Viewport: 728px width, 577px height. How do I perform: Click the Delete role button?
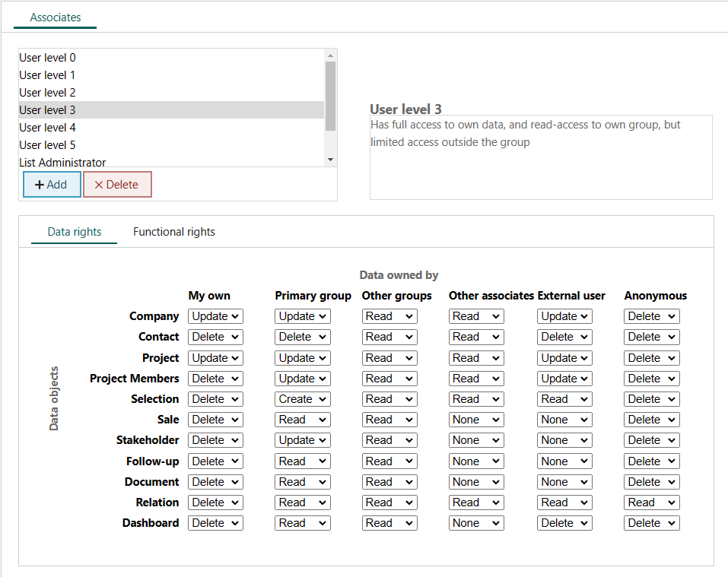pos(117,185)
